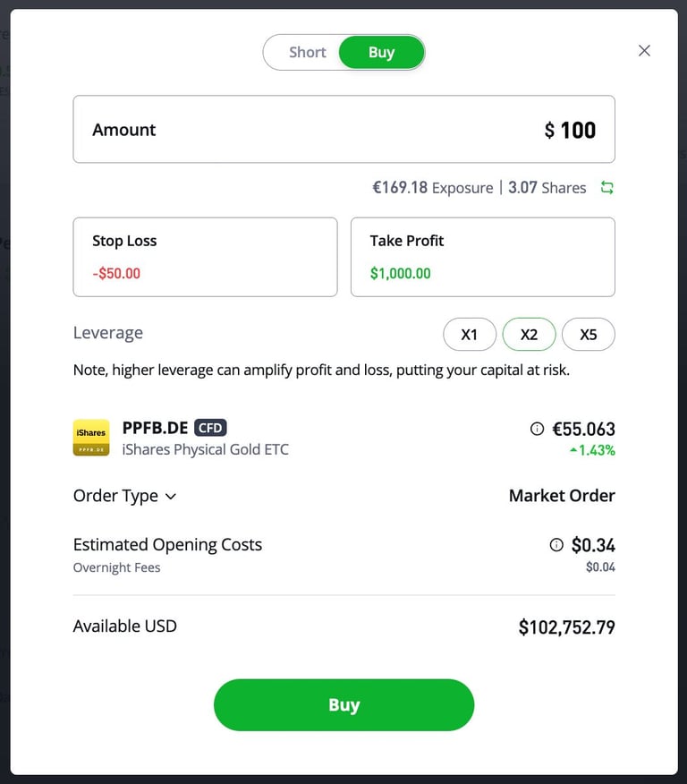
Task: Select X2 leverage
Action: [529, 335]
